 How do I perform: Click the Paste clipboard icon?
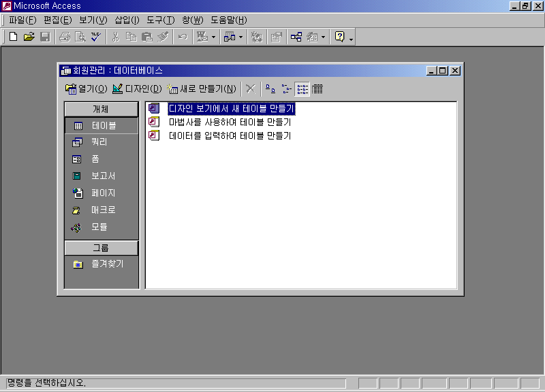pos(147,37)
